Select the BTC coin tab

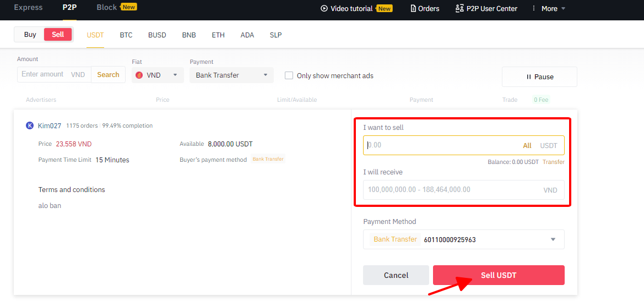[126, 35]
